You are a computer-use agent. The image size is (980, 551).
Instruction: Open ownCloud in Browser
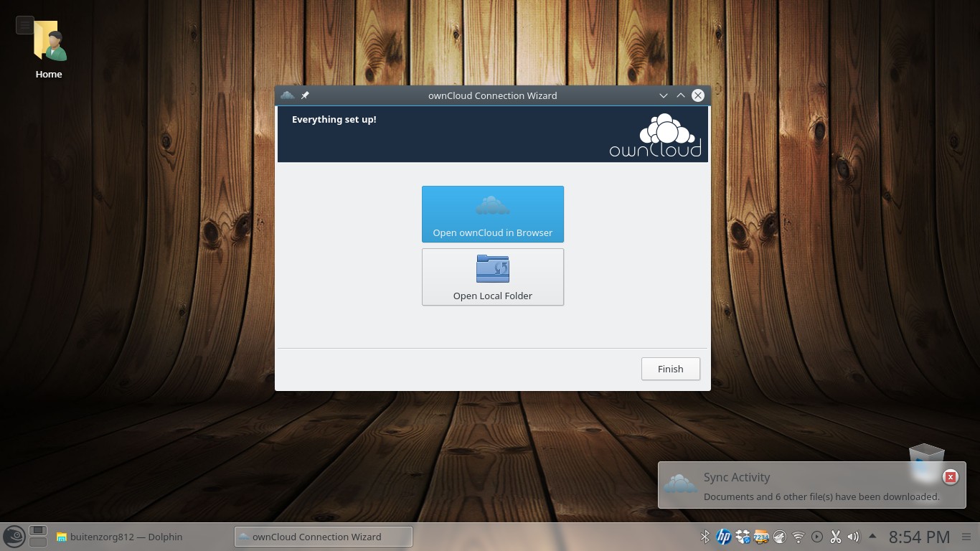493,214
